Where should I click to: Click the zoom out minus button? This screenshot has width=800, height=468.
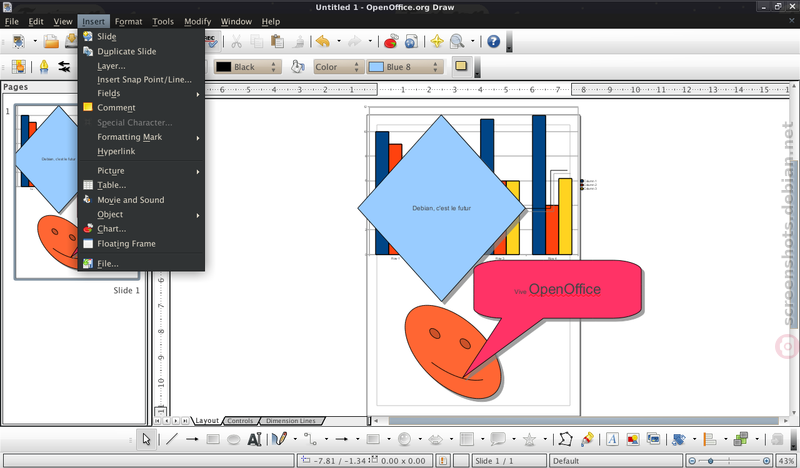click(x=692, y=461)
